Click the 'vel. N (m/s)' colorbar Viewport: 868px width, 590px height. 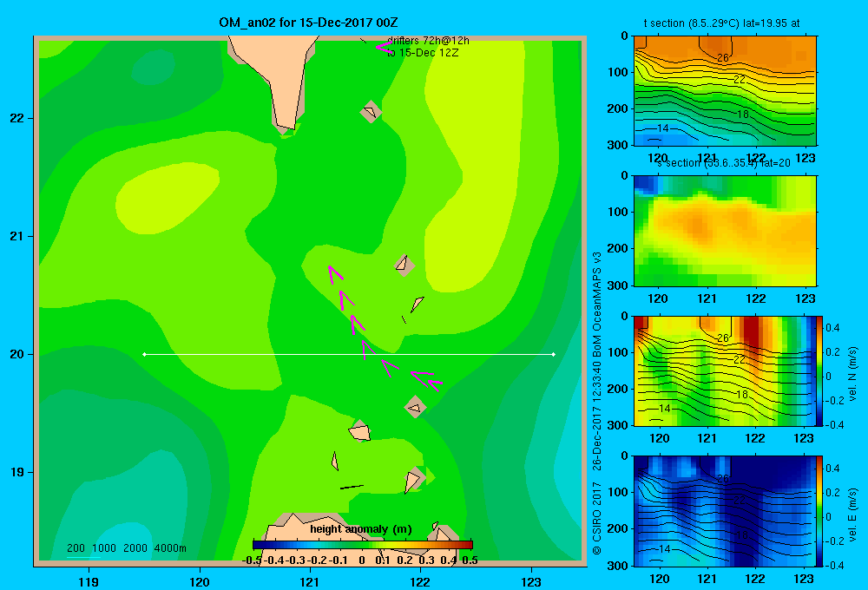coord(820,370)
